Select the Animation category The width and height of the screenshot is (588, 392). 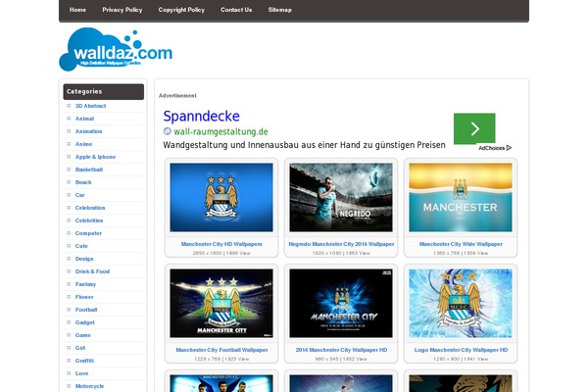(88, 131)
